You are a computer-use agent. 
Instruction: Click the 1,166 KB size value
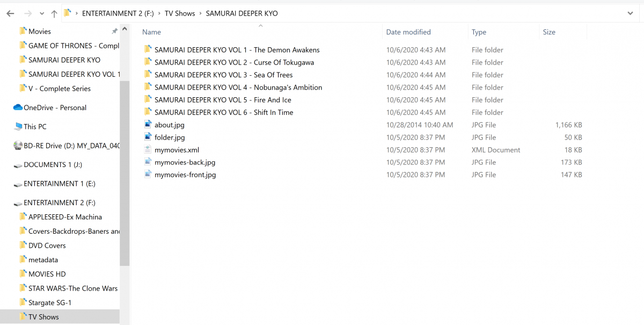pyautogui.click(x=568, y=125)
